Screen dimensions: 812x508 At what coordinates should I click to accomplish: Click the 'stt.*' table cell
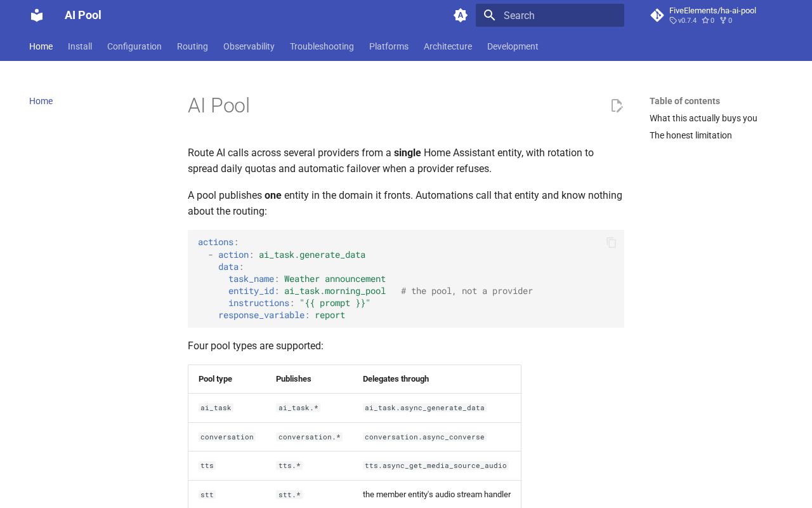[x=290, y=495]
